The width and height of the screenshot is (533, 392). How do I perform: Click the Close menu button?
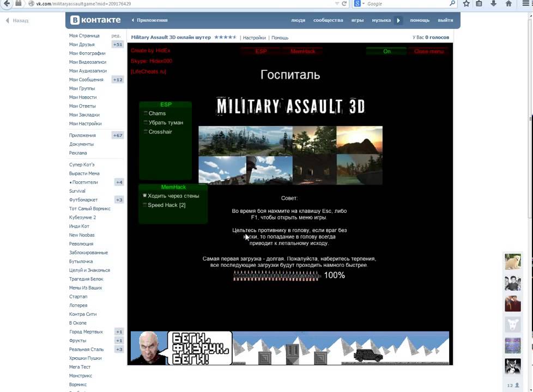429,51
